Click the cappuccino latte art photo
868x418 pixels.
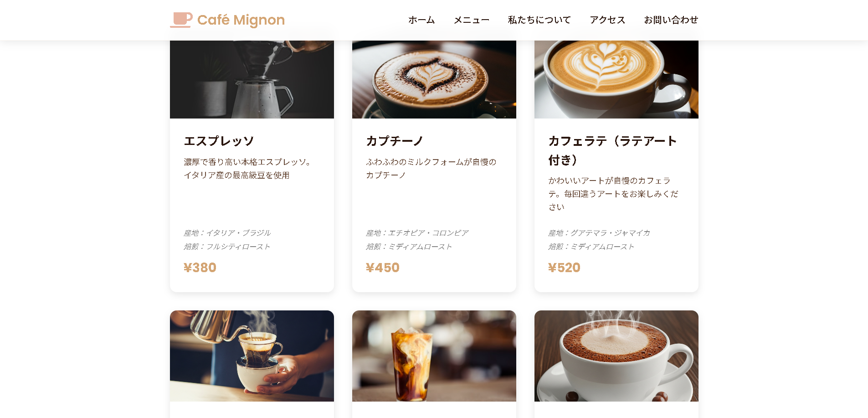pyautogui.click(x=434, y=79)
